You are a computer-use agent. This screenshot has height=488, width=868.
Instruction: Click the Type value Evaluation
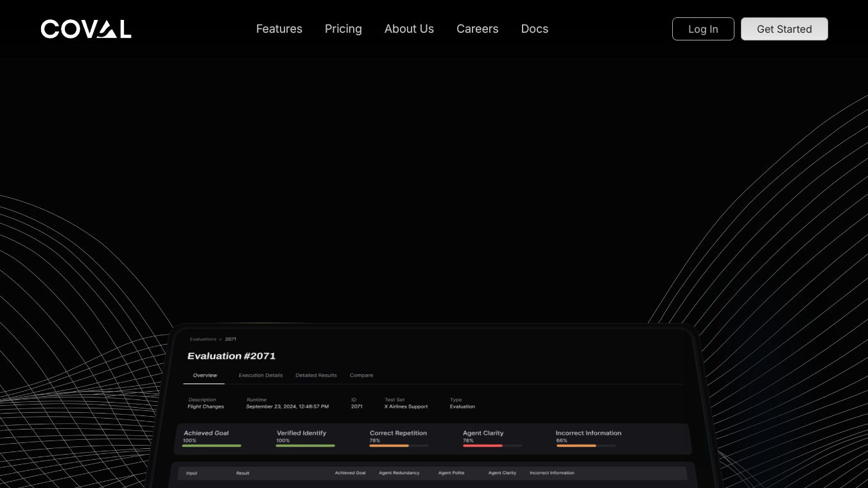pyautogui.click(x=462, y=406)
